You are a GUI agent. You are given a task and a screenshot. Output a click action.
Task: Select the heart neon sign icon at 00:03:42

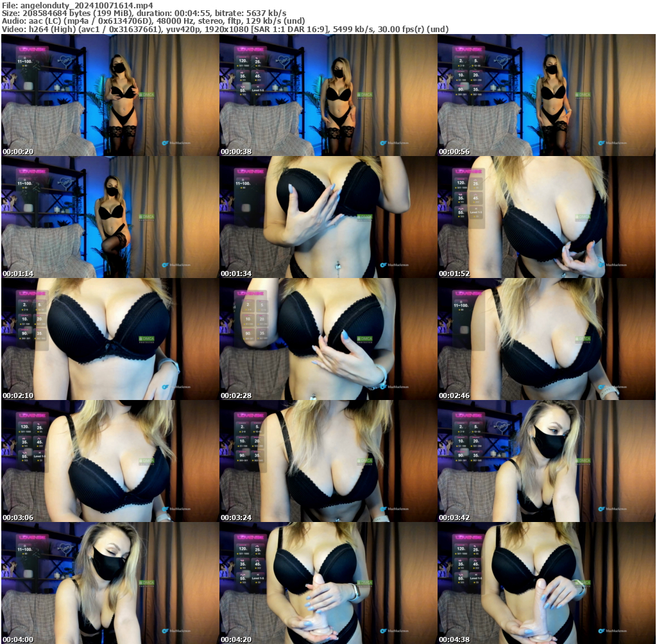pos(500,426)
